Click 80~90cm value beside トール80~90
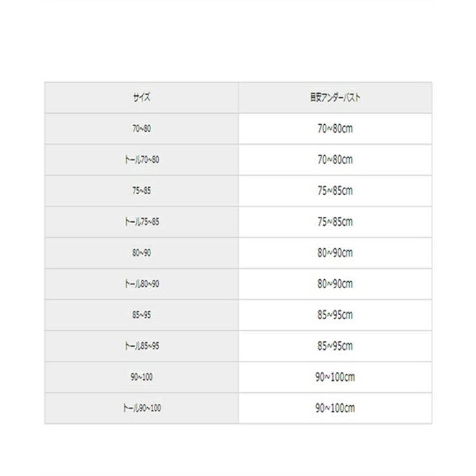 click(x=335, y=284)
